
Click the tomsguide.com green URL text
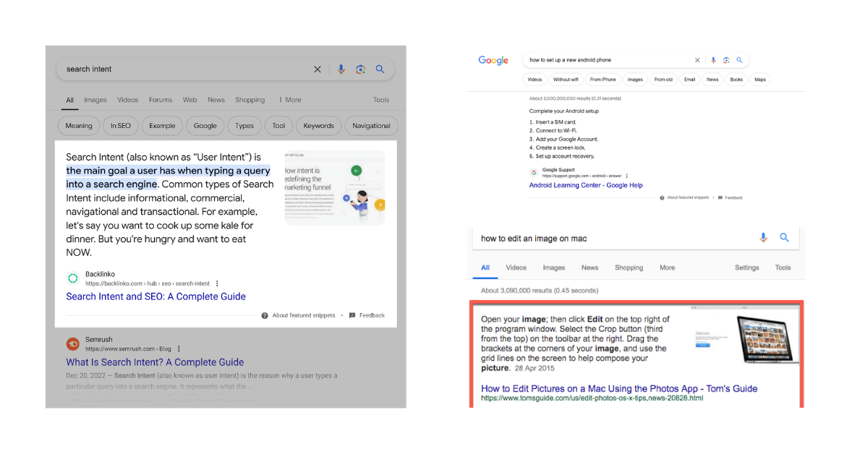pyautogui.click(x=592, y=398)
